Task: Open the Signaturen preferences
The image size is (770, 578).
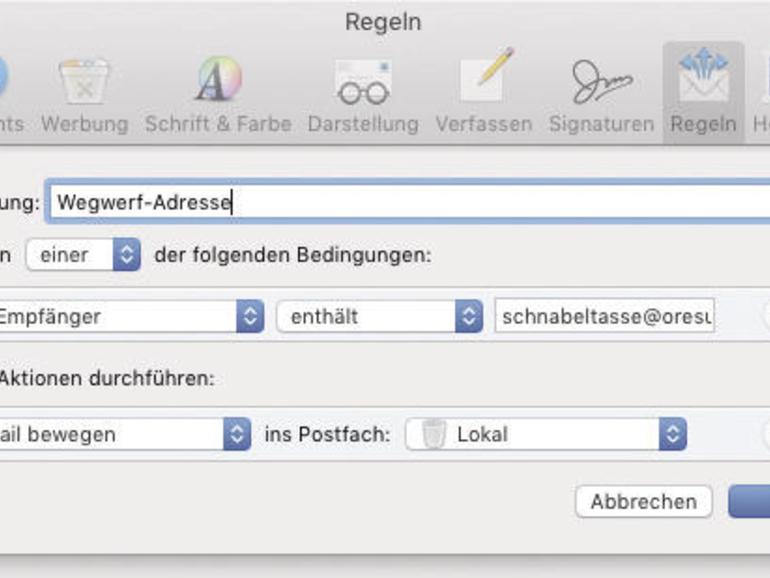Action: 600,97
